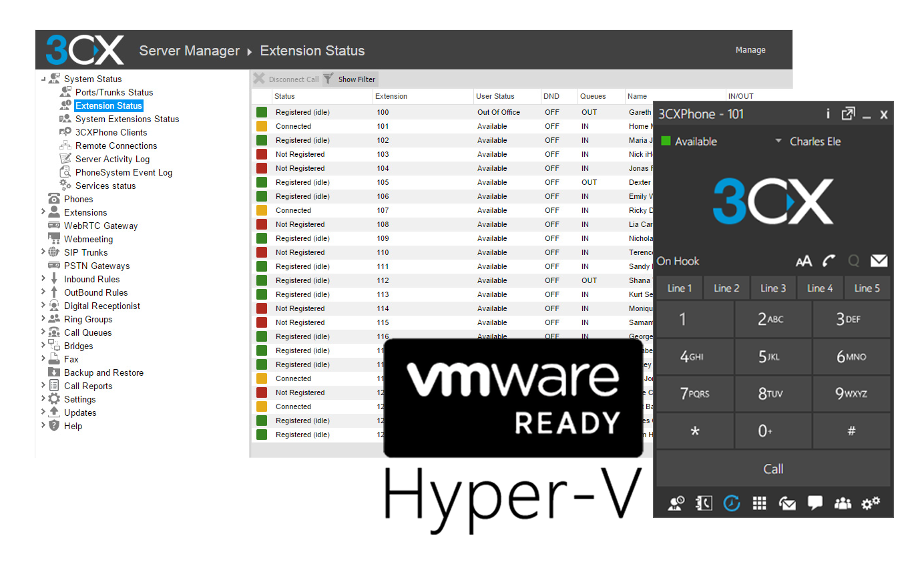Click the yellow status square for extension 101
The image size is (924, 568).
click(x=262, y=126)
